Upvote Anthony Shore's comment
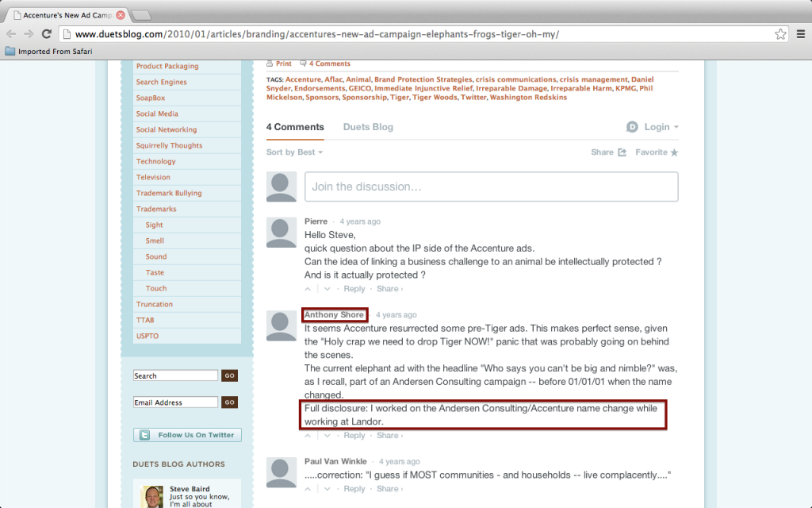Image resolution: width=812 pixels, height=508 pixels. pyautogui.click(x=308, y=436)
